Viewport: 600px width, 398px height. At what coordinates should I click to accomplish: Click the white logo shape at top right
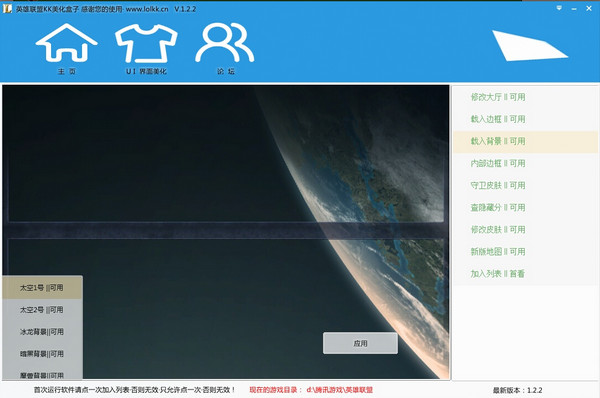530,46
